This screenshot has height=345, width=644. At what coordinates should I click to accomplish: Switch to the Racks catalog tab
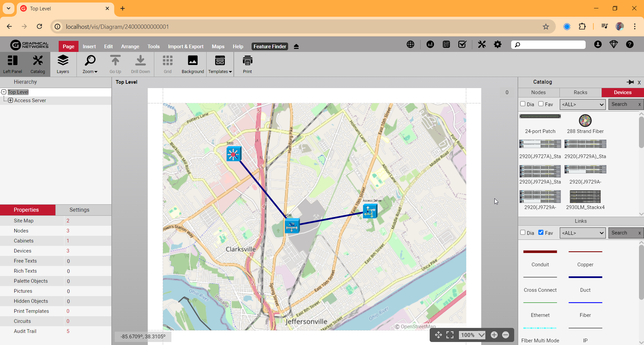pyautogui.click(x=580, y=92)
